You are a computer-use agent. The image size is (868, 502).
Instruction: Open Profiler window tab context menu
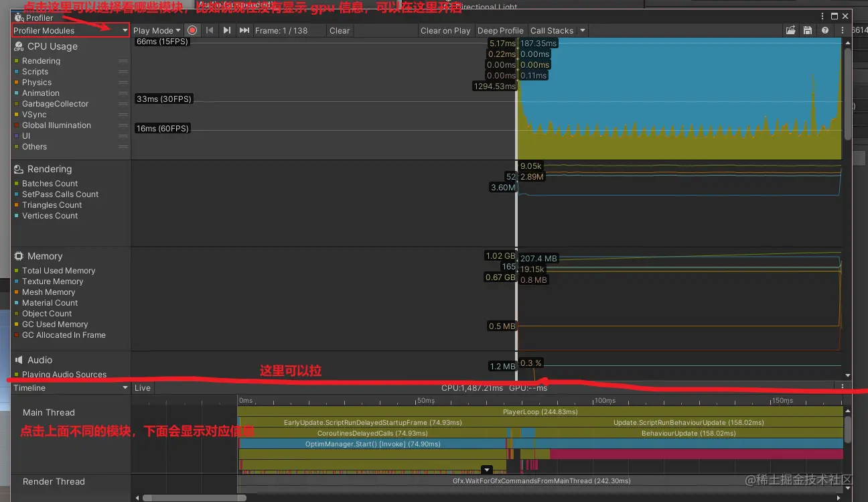coord(822,16)
